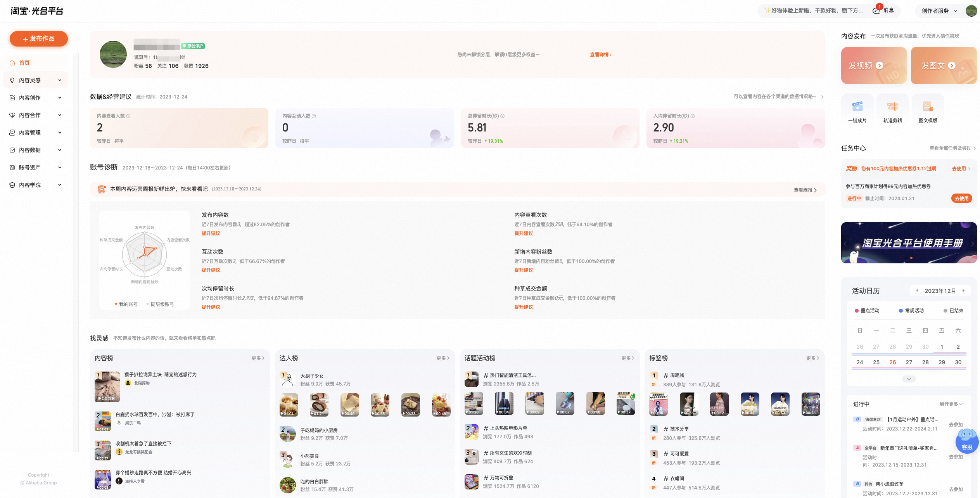Click the 发图文 arrow icon
Screen dimensions: 980x498
952,66
